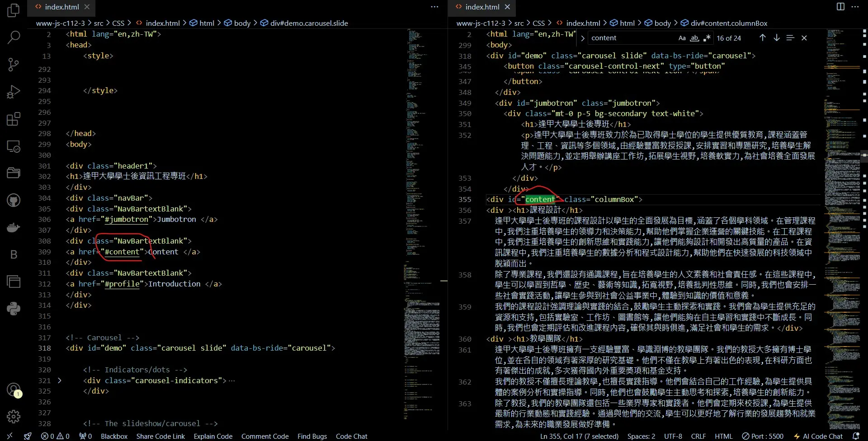Screen dimensions: 868x441
Task: Expand the replace field in find widget
Action: (x=583, y=38)
